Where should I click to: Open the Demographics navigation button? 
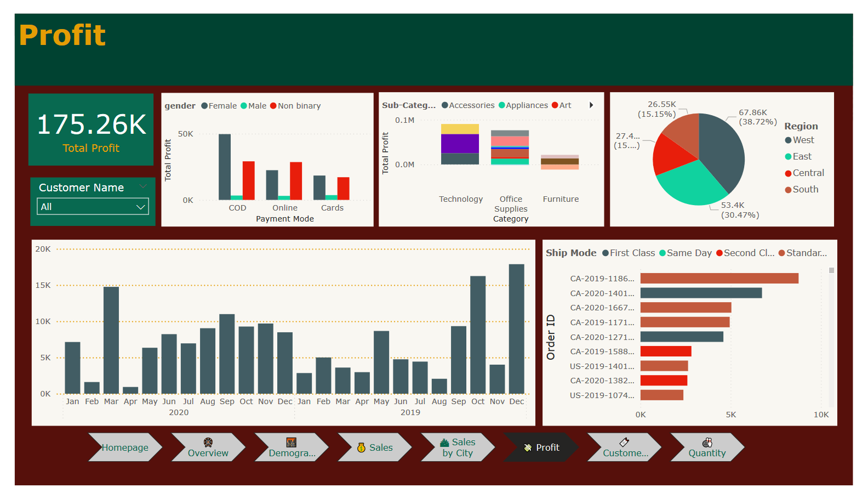click(292, 447)
